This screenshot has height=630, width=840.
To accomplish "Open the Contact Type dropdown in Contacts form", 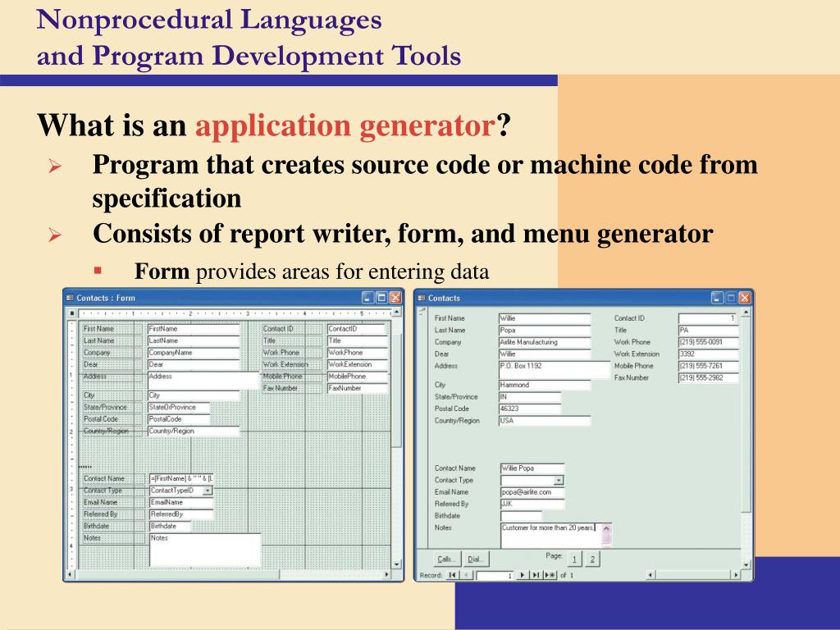I will point(558,481).
